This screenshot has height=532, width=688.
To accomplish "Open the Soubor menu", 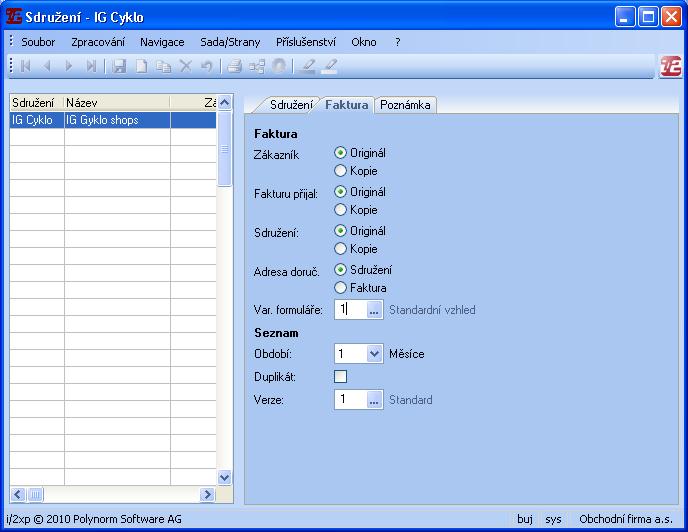I will click(38, 42).
